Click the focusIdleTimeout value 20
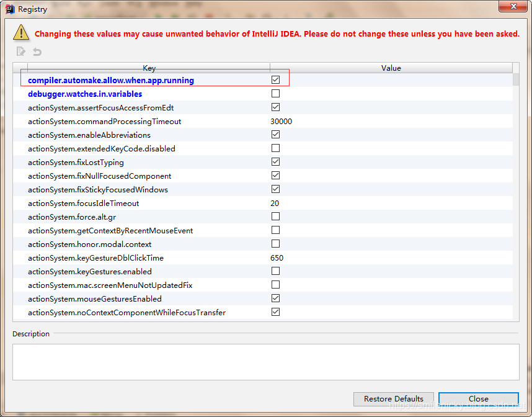This screenshot has width=532, height=417. tap(275, 203)
